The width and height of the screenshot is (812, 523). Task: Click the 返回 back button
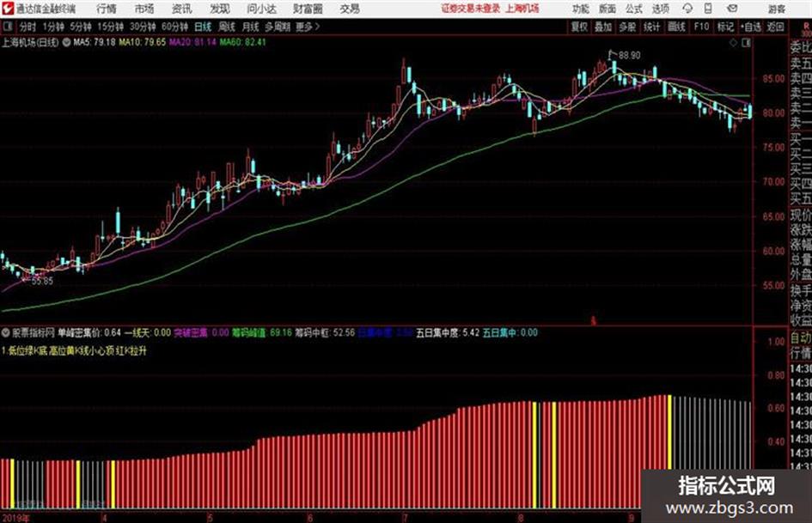775,27
